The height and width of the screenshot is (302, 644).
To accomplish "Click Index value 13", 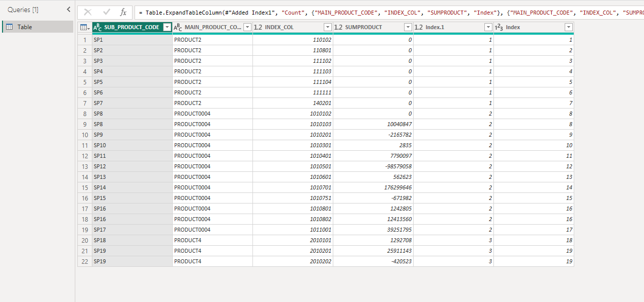I will pyautogui.click(x=534, y=177).
